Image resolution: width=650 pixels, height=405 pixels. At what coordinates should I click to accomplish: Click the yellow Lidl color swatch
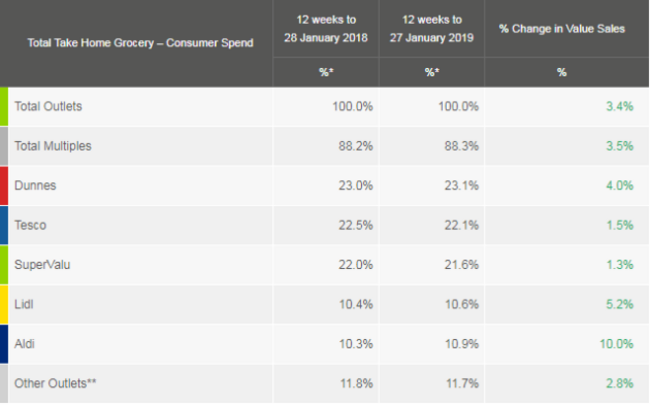pos(4,304)
